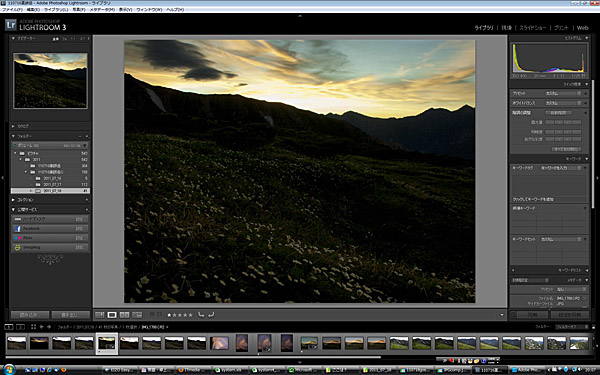Open the Help menu
This screenshot has width=600, height=375.
point(175,10)
